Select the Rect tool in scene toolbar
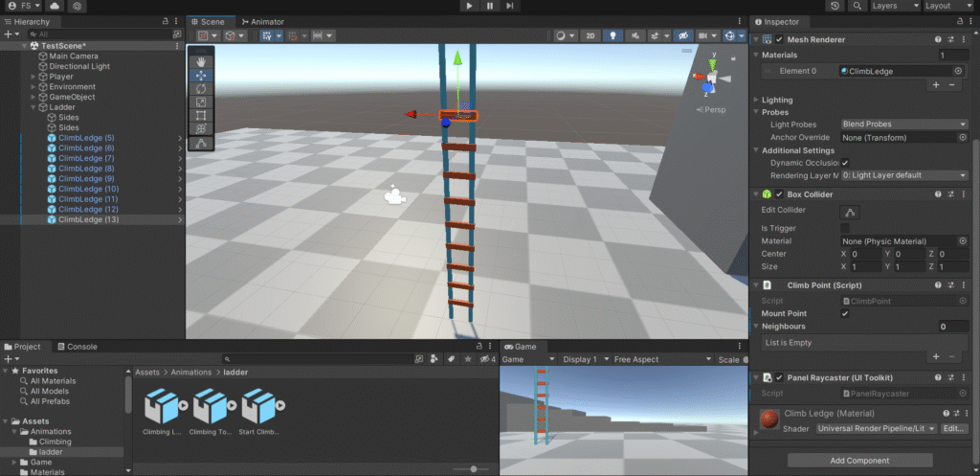The width and height of the screenshot is (980, 476). coord(201,115)
